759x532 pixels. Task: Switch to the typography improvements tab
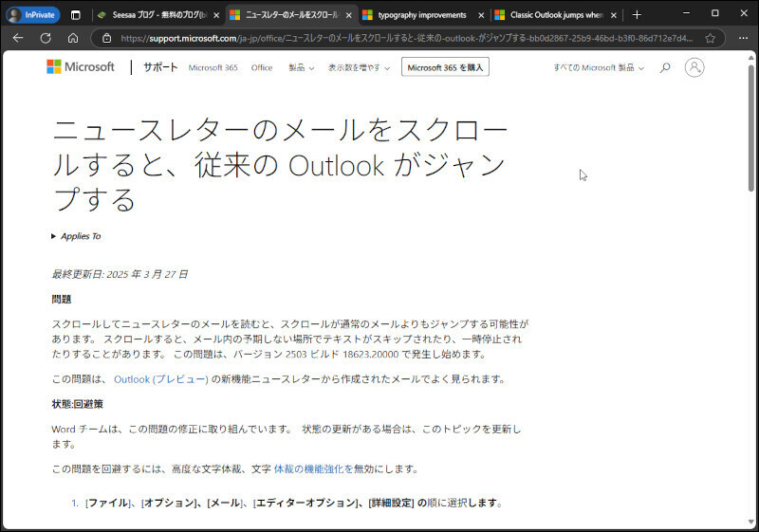[x=421, y=15]
